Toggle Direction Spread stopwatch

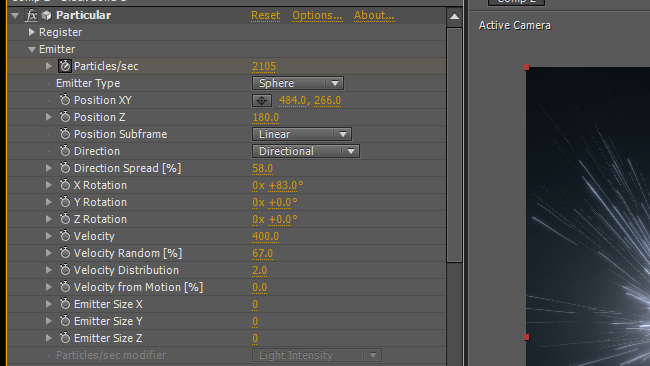point(65,168)
